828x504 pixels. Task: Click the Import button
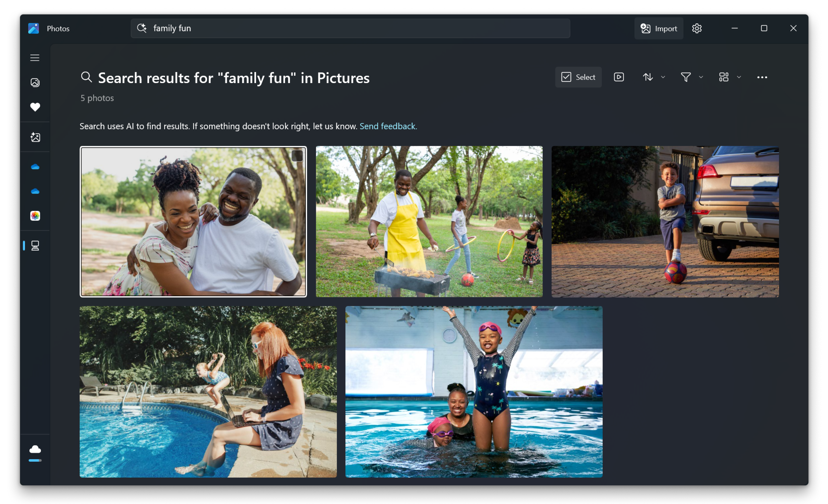point(658,28)
